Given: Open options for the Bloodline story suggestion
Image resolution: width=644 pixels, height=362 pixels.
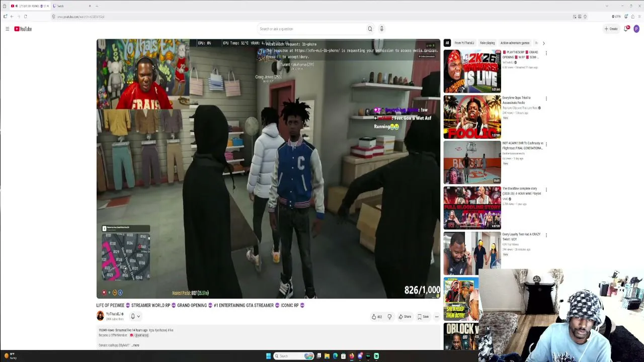Looking at the screenshot, I should click(546, 190).
